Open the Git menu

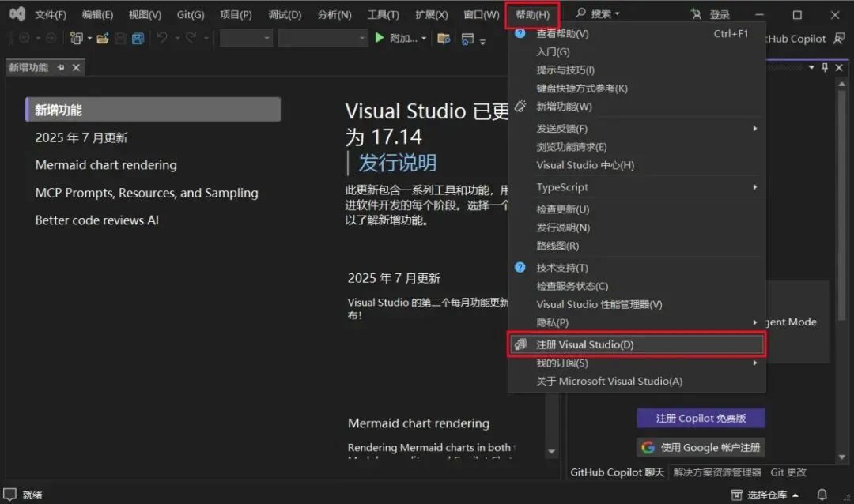[191, 15]
